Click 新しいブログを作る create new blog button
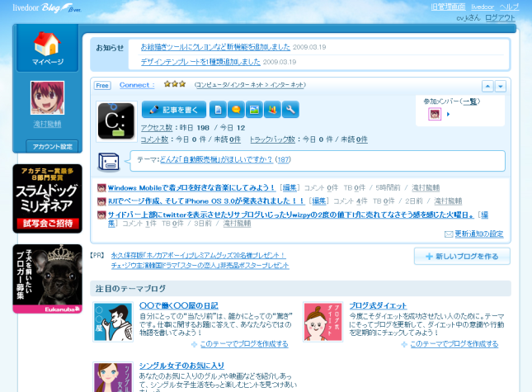Viewport: 532px width, 392px height. pos(462,256)
